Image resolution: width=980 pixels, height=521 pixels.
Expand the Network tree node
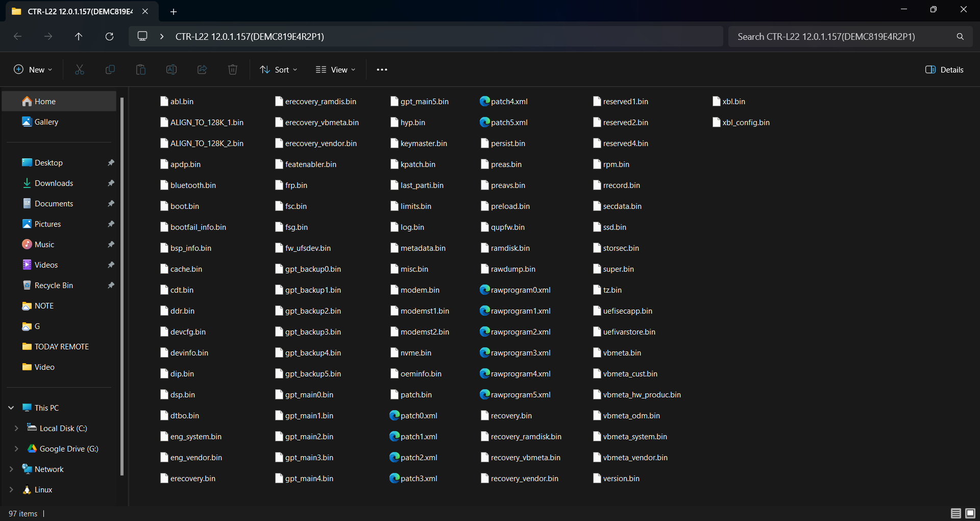point(11,469)
